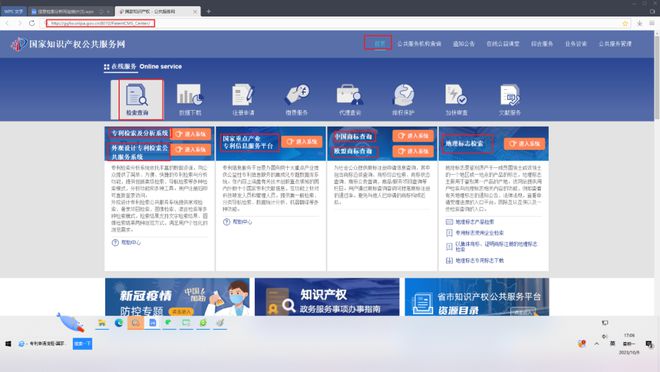Open the 在线公益课堂 navigation item
Screen dimensions: 660x372
[x=503, y=44]
